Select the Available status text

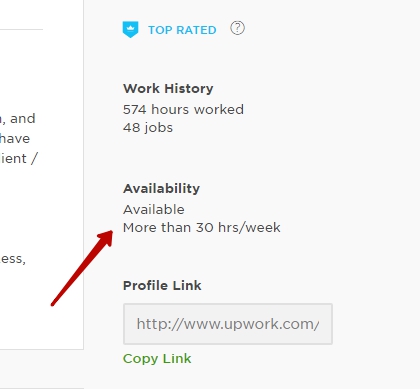pos(154,209)
